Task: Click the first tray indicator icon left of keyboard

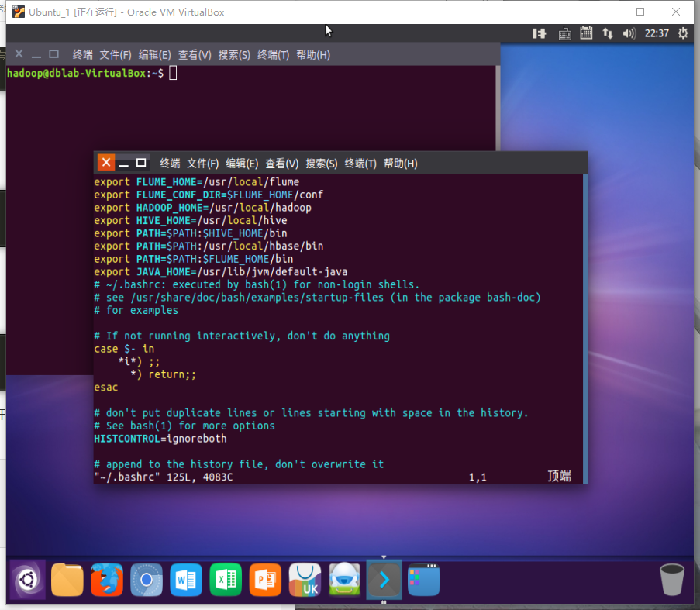Action: 540,33
